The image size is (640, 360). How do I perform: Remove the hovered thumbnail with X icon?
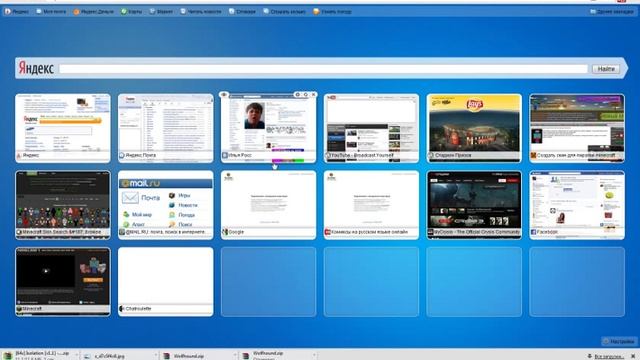tap(313, 95)
